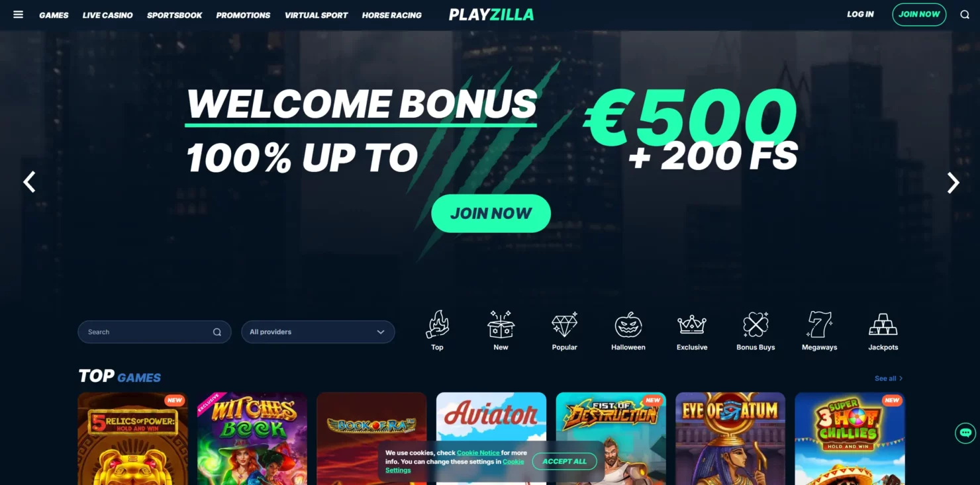The height and width of the screenshot is (485, 980).
Task: Open Sportsbook menu item
Action: coord(175,15)
